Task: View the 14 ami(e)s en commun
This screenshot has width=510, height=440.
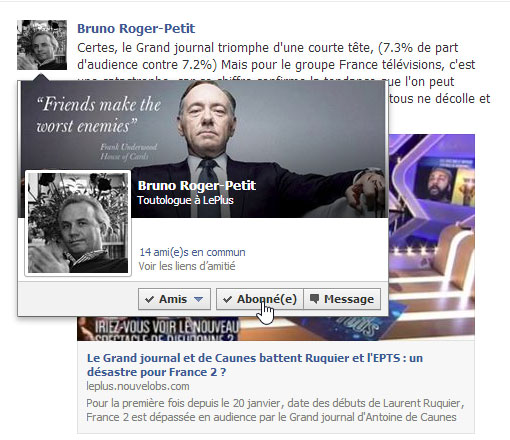Action: 192,252
